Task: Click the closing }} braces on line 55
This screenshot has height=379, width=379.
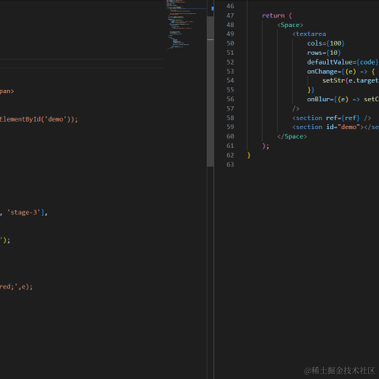Action: (x=311, y=90)
